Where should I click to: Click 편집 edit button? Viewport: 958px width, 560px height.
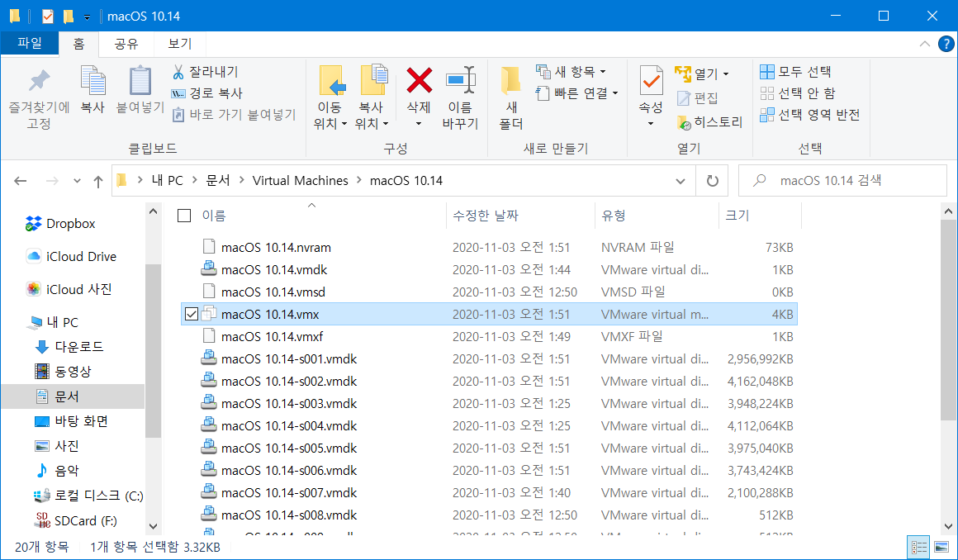[698, 97]
